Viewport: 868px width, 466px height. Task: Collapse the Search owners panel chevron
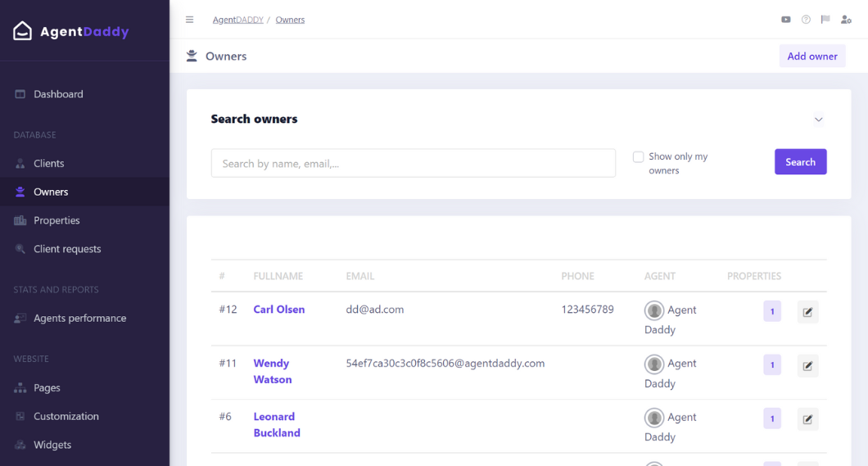pyautogui.click(x=818, y=119)
